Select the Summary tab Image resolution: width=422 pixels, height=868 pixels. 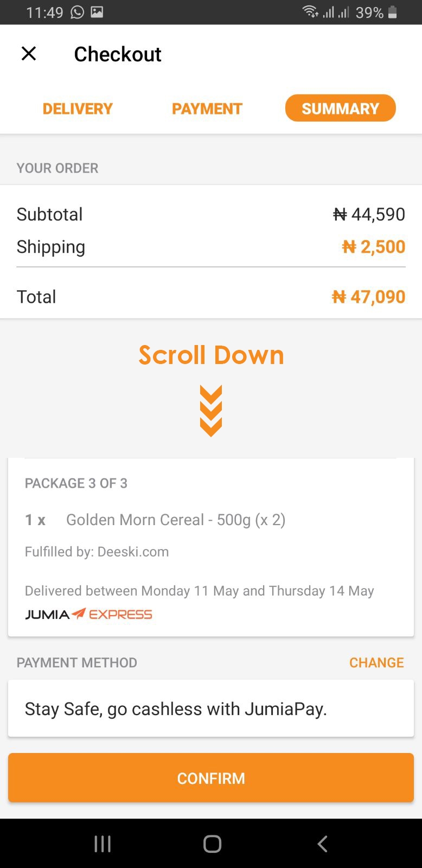(x=340, y=108)
